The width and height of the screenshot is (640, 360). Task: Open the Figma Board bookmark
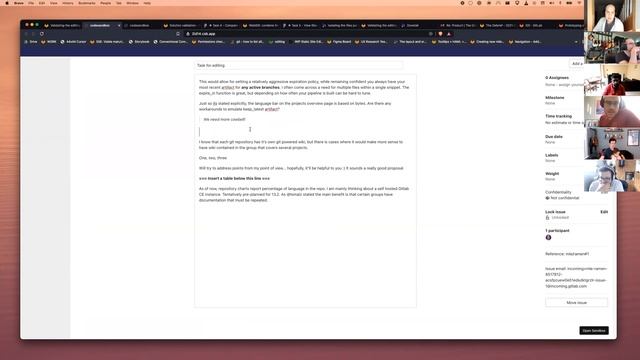pos(339,42)
